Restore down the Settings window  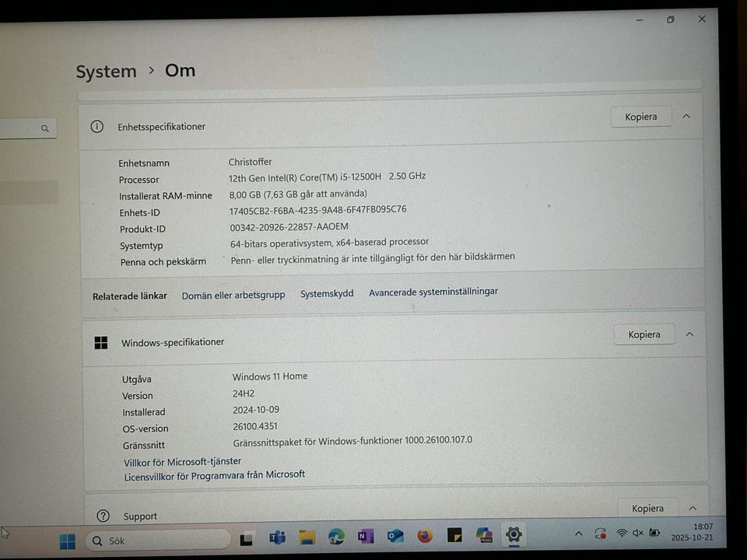pyautogui.click(x=670, y=19)
